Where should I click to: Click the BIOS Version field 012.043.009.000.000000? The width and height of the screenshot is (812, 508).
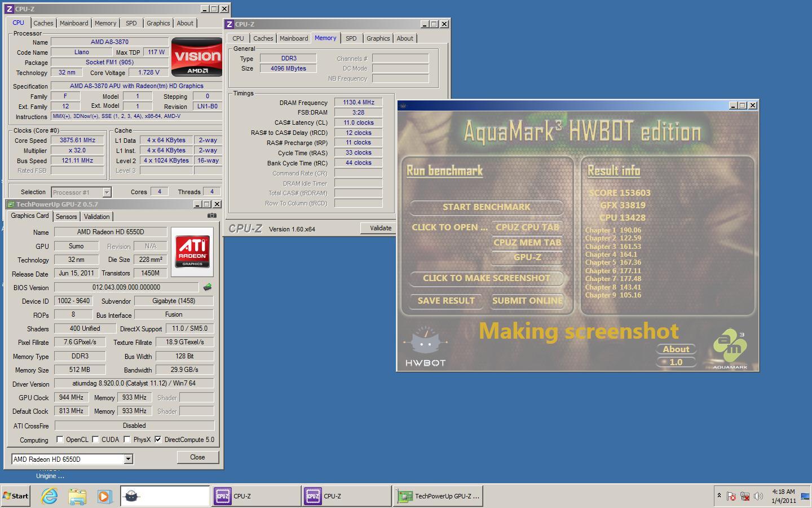(126, 287)
